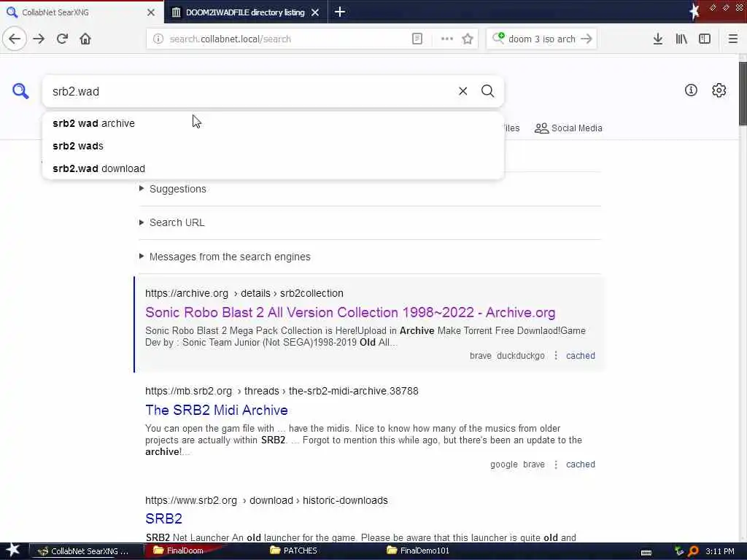Image resolution: width=747 pixels, height=560 pixels.
Task: Click 'duckduckgo' engine label on first result
Action: 520,356
